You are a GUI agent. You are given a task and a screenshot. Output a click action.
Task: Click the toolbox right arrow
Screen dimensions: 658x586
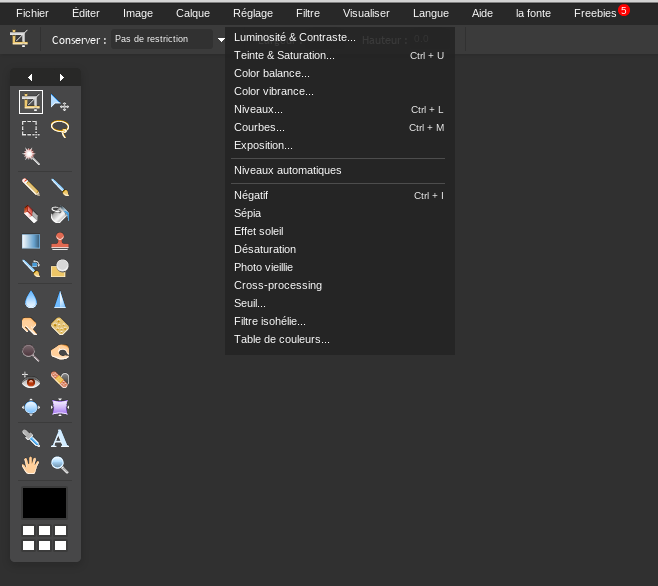(62, 77)
